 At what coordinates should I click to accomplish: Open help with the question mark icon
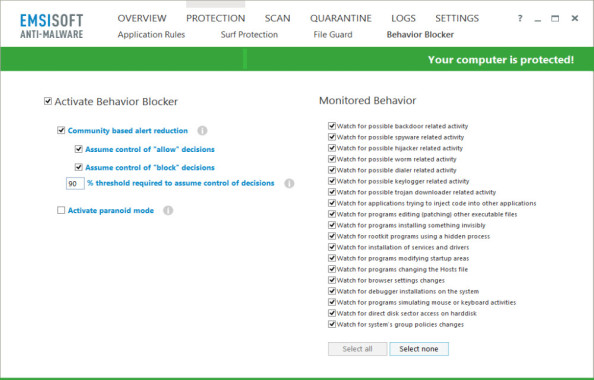click(520, 18)
